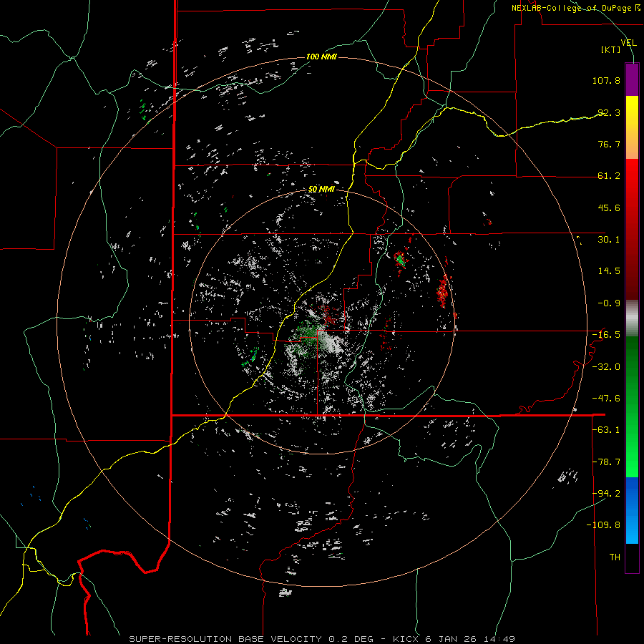Click the 50 NMI range ring label
Viewport: 644px width, 644px height.
321,190
